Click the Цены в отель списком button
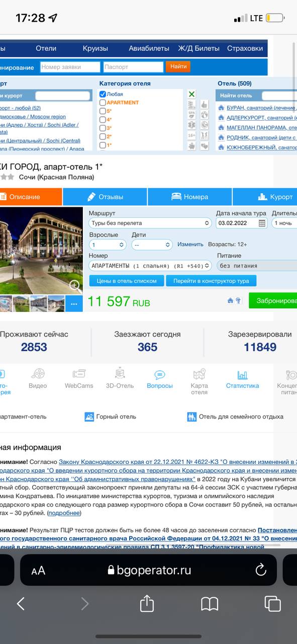This screenshot has height=644, width=297. [127, 281]
